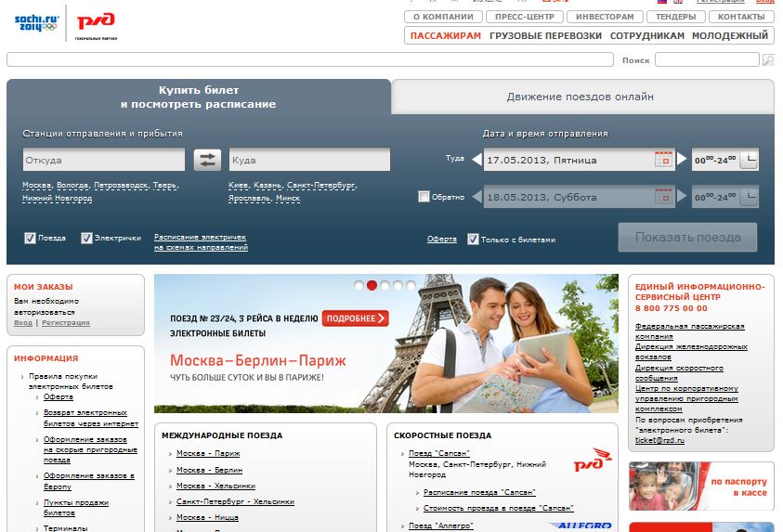Switch to Купить билет tab
This screenshot has width=783, height=532.
point(198,97)
